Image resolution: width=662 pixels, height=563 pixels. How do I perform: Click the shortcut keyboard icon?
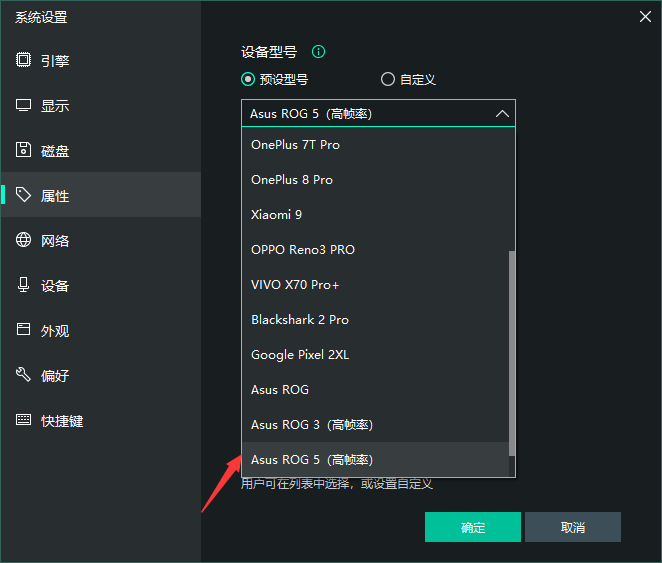[x=24, y=420]
